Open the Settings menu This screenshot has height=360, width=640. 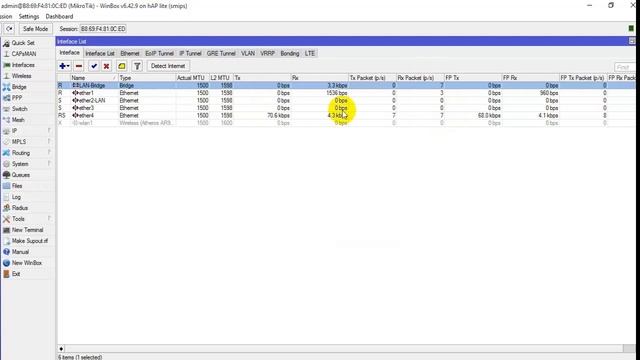click(x=29, y=17)
